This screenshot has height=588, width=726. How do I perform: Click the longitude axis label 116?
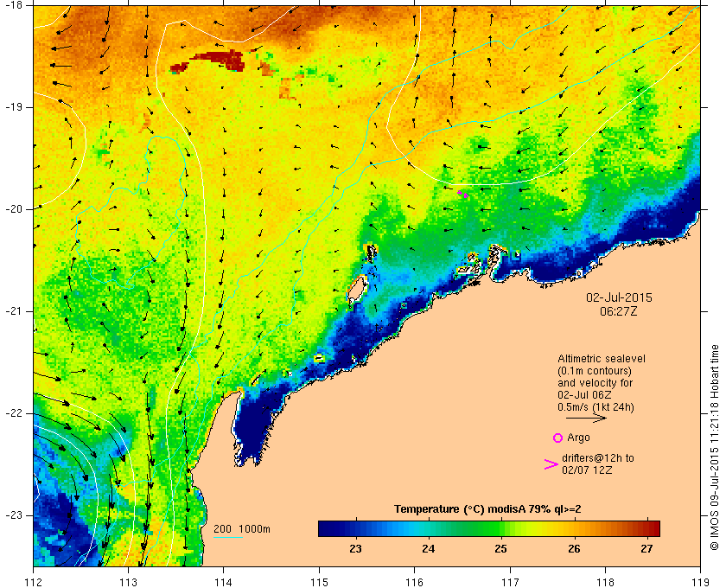point(414,582)
